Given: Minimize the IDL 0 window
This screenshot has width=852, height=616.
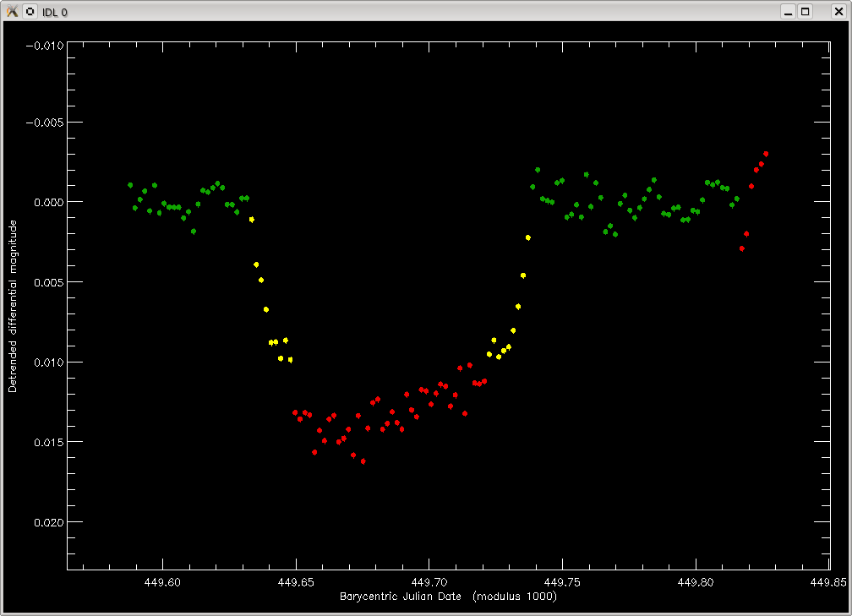Looking at the screenshot, I should [788, 12].
